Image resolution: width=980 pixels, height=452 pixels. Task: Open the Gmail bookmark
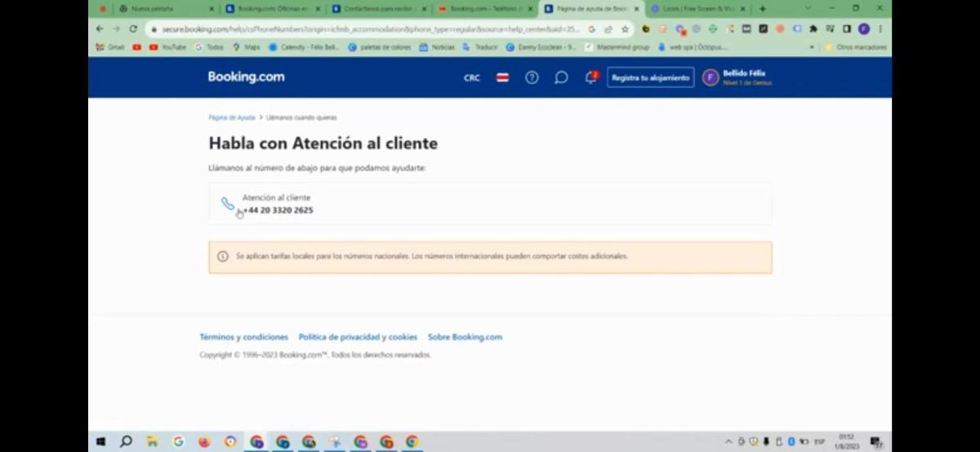click(110, 47)
